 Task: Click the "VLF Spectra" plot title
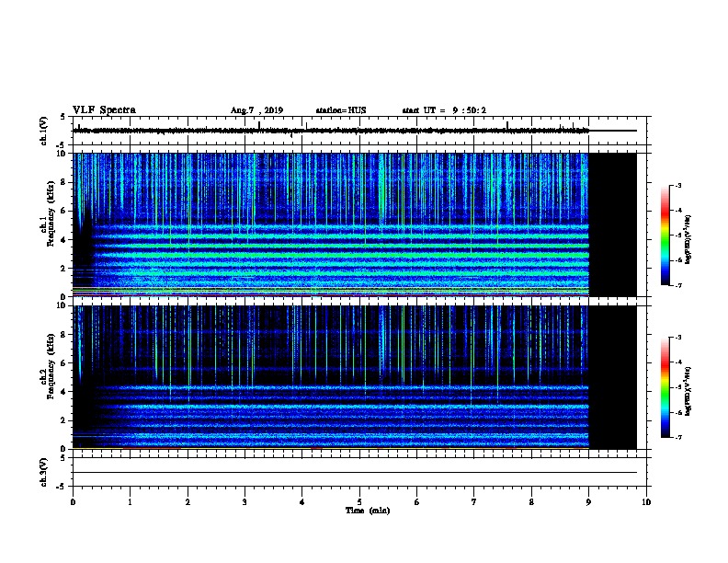pyautogui.click(x=104, y=110)
